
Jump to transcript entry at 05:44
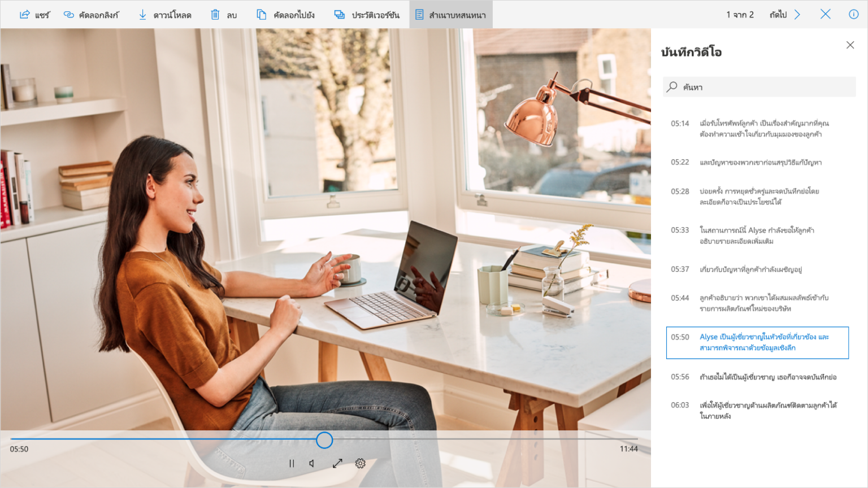[x=757, y=303]
